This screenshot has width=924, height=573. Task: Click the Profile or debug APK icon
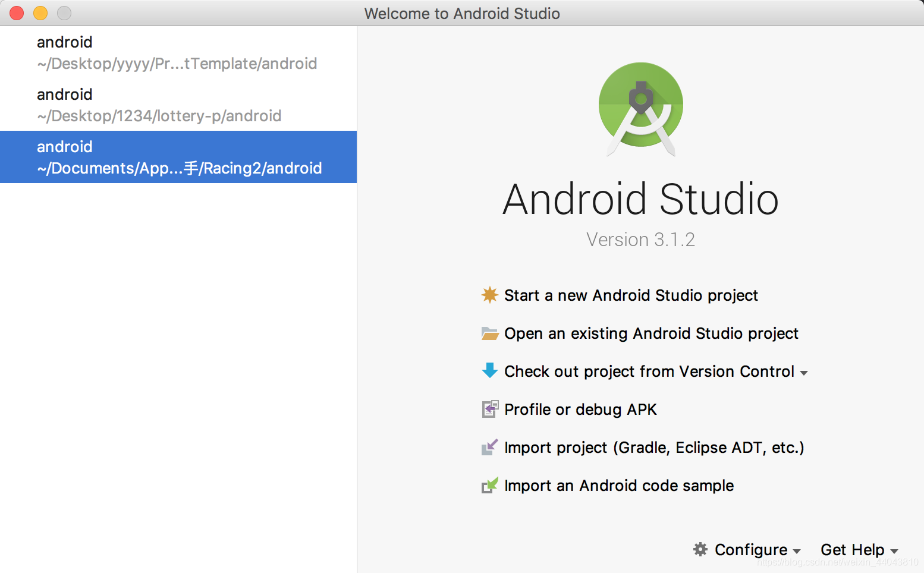point(489,409)
